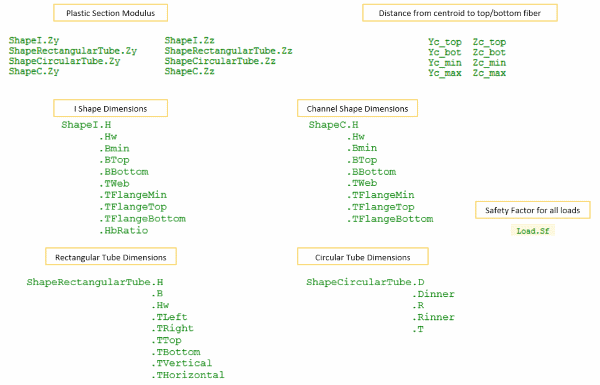Image resolution: width=600 pixels, height=385 pixels.
Task: Click the Zc_max variable
Action: coord(489,73)
